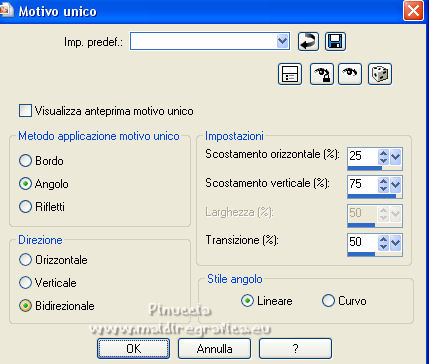Toggle the dialog layout panel icon
This screenshot has width=429, height=364.
coord(290,74)
